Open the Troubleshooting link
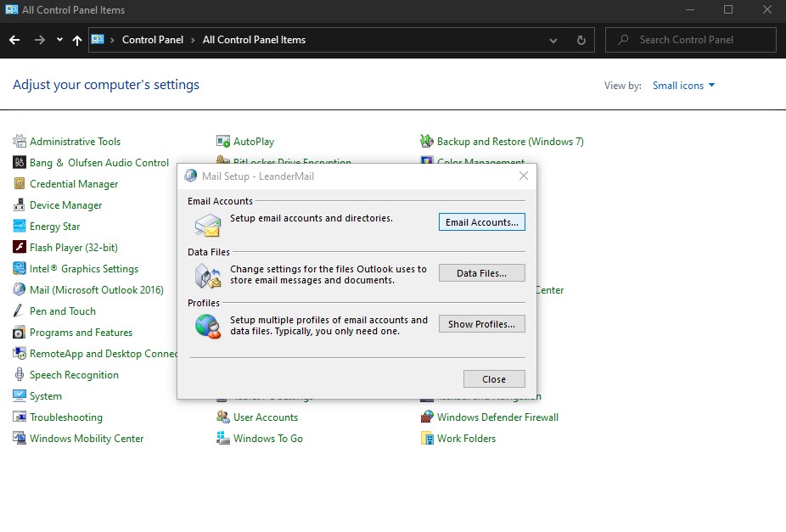The width and height of the screenshot is (786, 532). click(x=66, y=417)
